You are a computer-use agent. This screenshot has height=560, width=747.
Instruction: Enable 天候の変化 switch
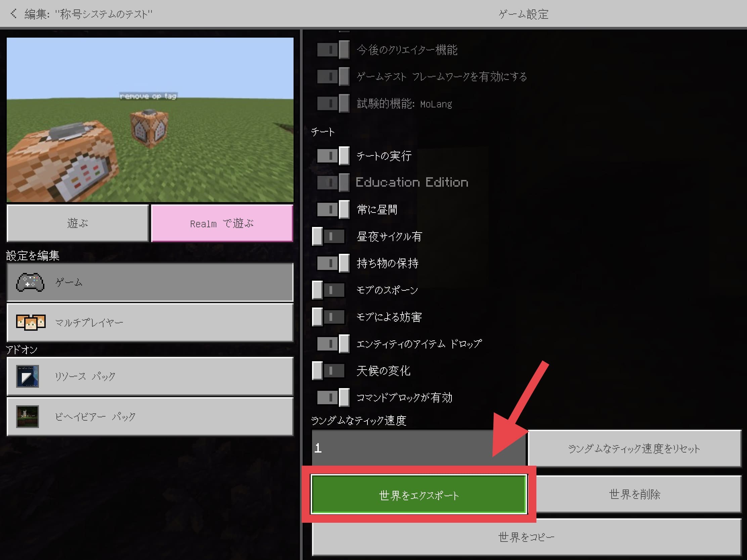[328, 371]
